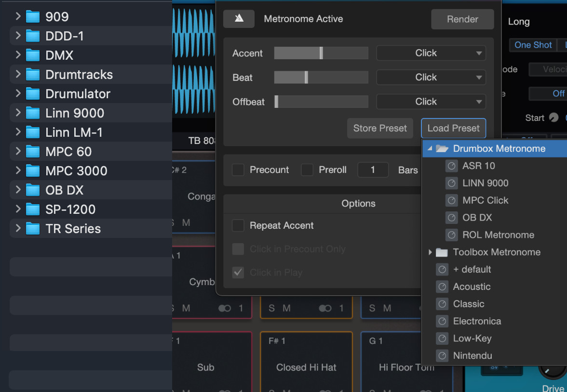
Task: Select the One Shot mode button
Action: tap(533, 45)
